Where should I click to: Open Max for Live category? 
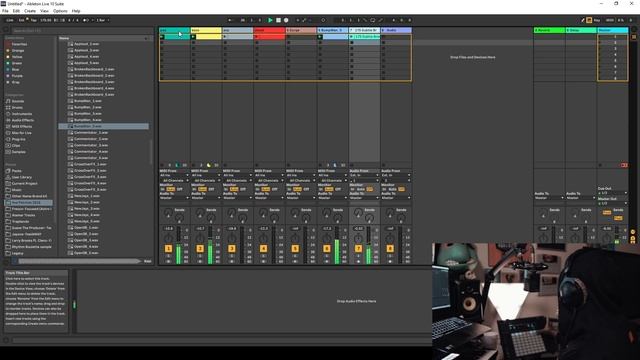tap(22, 133)
